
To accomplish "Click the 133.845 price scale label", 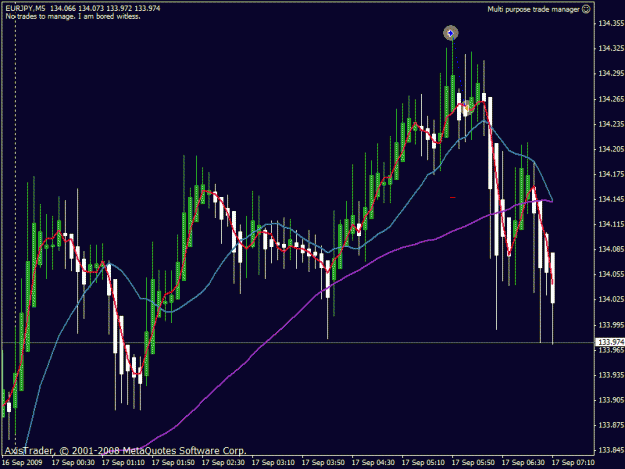I will tap(611, 450).
